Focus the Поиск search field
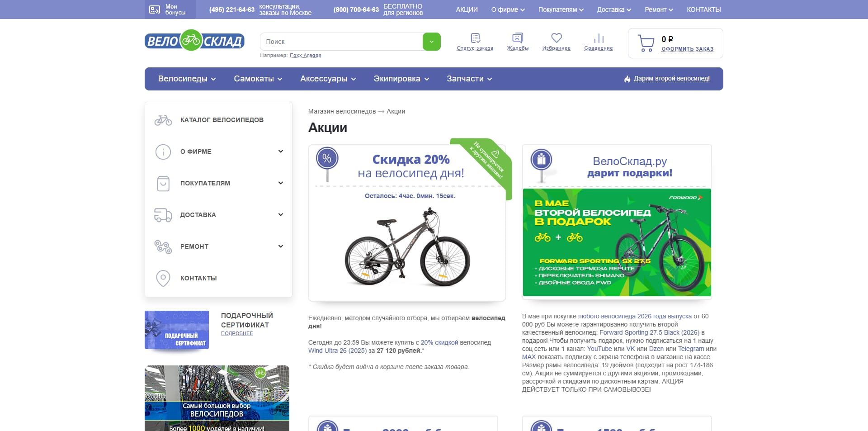868x431 pixels. click(x=341, y=42)
